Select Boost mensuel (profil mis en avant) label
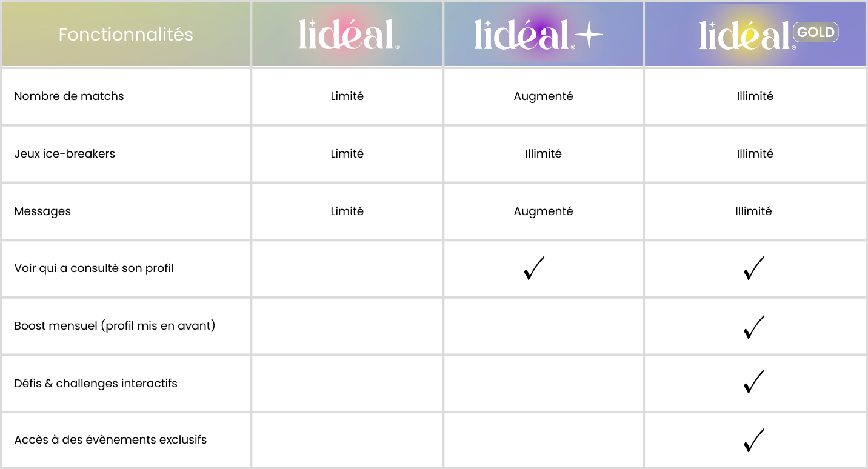The image size is (868, 469). (x=115, y=325)
